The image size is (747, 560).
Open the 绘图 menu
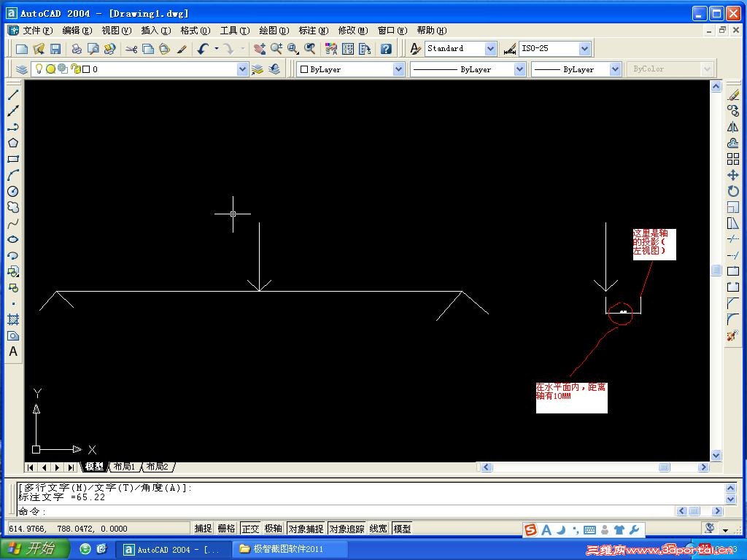click(x=274, y=31)
